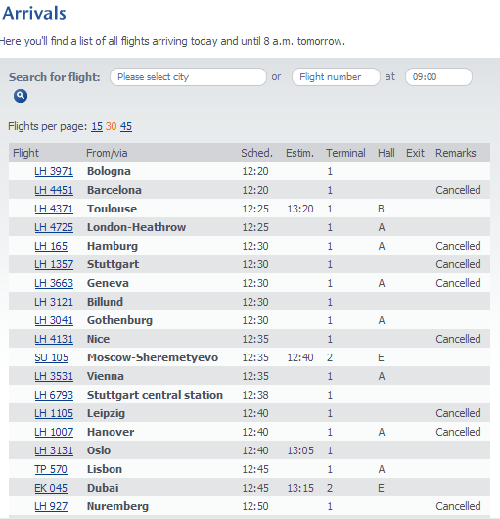Focus the 'Please select city' field
The width and height of the screenshot is (500, 519).
point(188,77)
